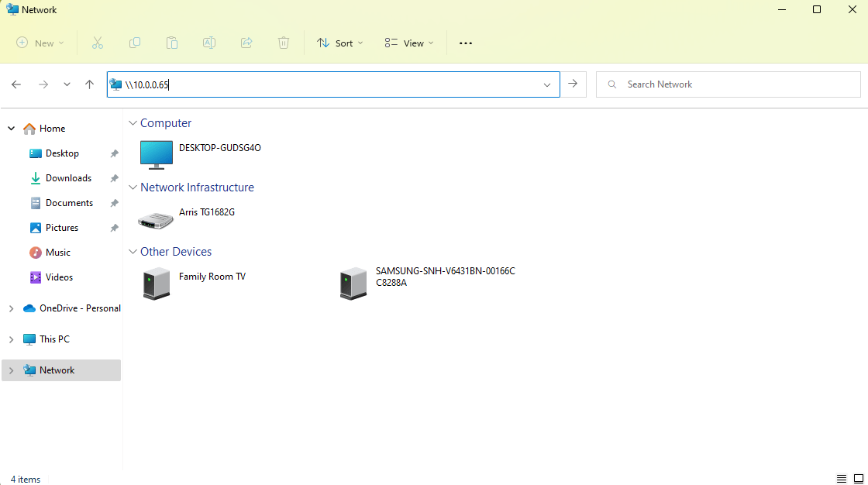Collapse the Computer group

pos(133,123)
